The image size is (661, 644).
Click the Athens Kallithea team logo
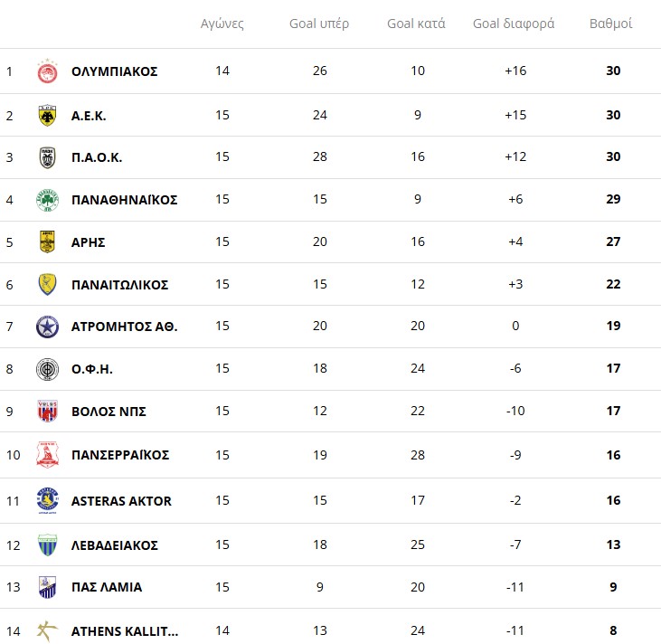pyautogui.click(x=47, y=631)
